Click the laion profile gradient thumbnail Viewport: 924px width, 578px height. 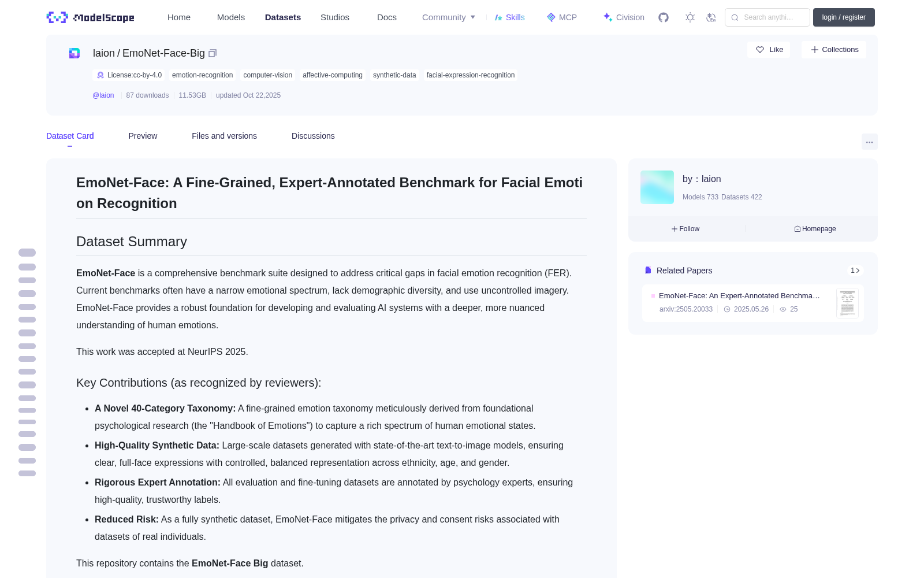(x=657, y=187)
